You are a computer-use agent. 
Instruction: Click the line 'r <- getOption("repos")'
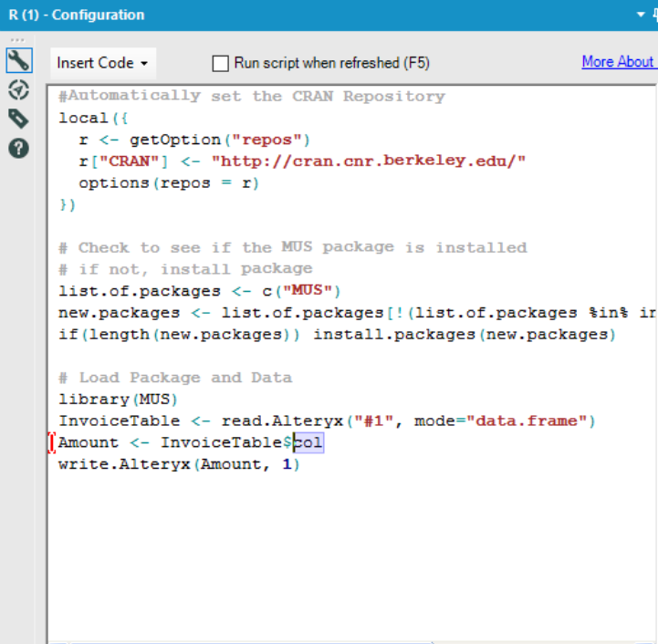point(194,140)
